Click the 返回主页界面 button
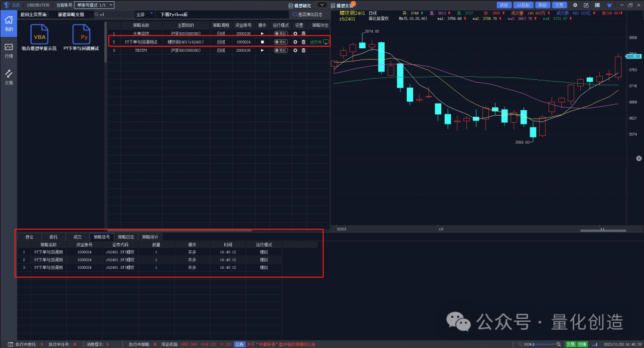 pyautogui.click(x=33, y=14)
